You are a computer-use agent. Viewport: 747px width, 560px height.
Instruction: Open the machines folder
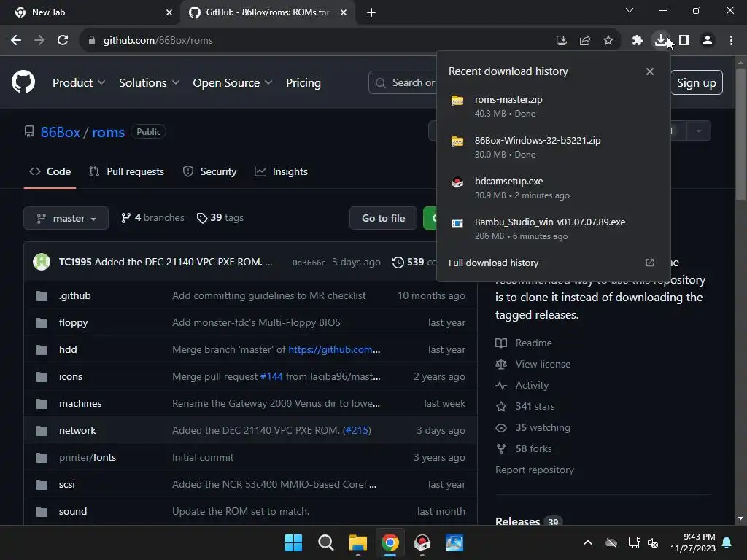click(x=80, y=404)
